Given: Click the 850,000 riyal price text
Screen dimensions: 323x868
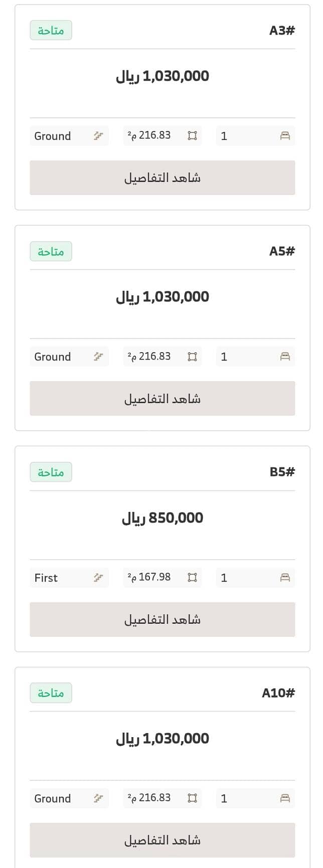Looking at the screenshot, I should (x=163, y=518).
